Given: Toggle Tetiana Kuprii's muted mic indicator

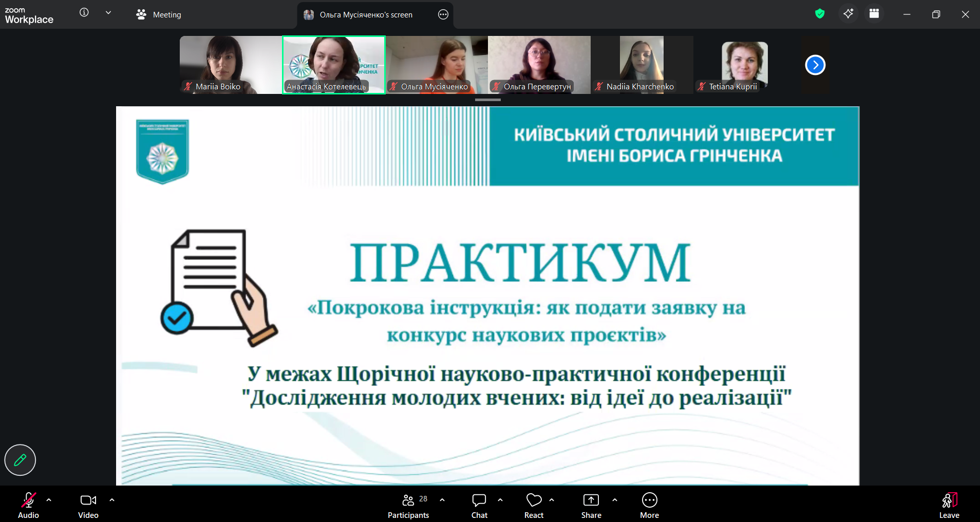Looking at the screenshot, I should (x=702, y=86).
